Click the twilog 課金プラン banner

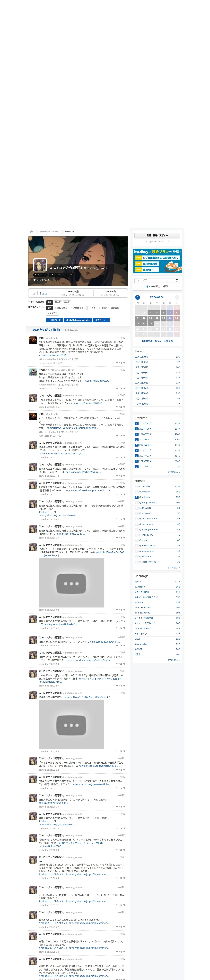[x=157, y=261]
